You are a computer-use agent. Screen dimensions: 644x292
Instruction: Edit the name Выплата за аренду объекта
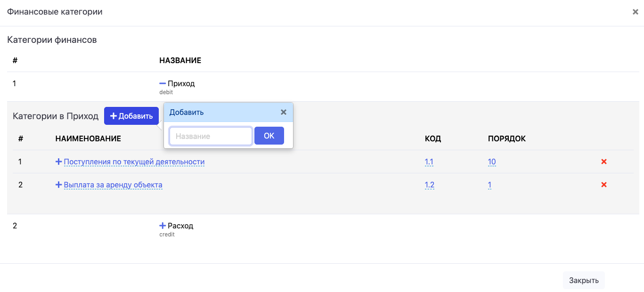(x=113, y=185)
